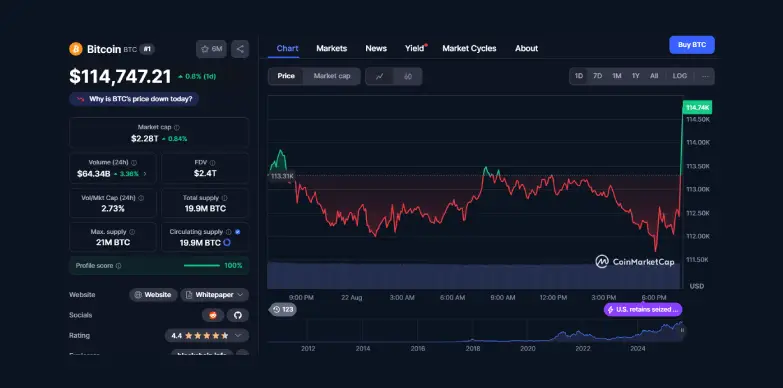Click the Volume (24h) info icon
783x388 pixels.
point(134,162)
